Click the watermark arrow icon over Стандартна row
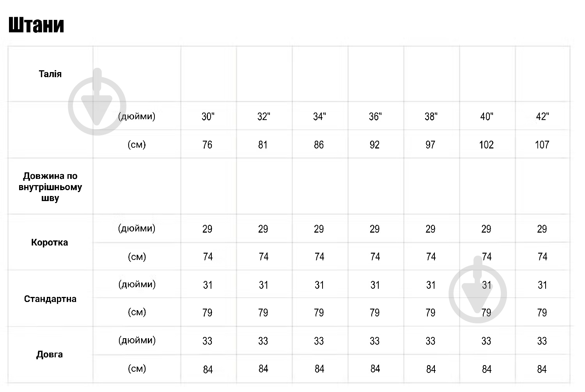Screen dimensions: 585x392 point(478,290)
